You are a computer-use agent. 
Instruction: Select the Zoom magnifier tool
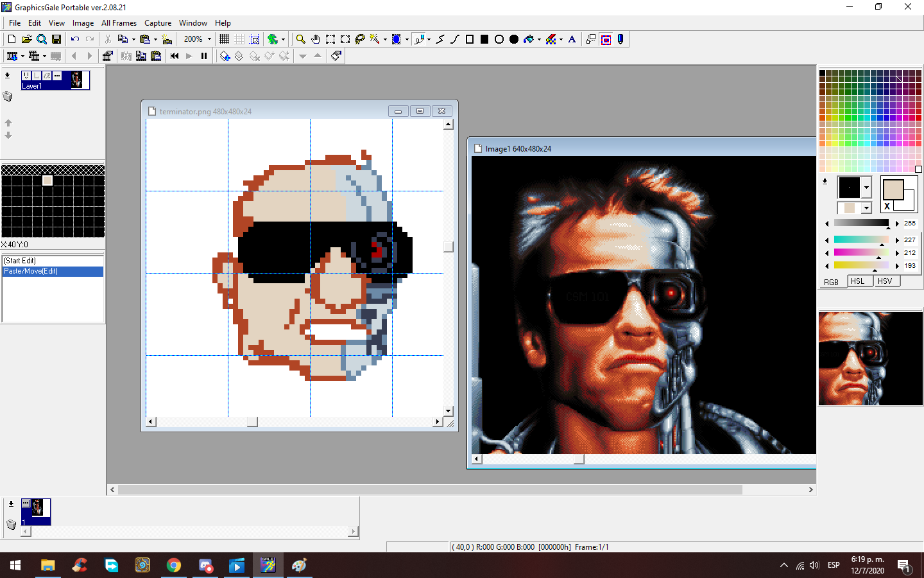tap(300, 39)
